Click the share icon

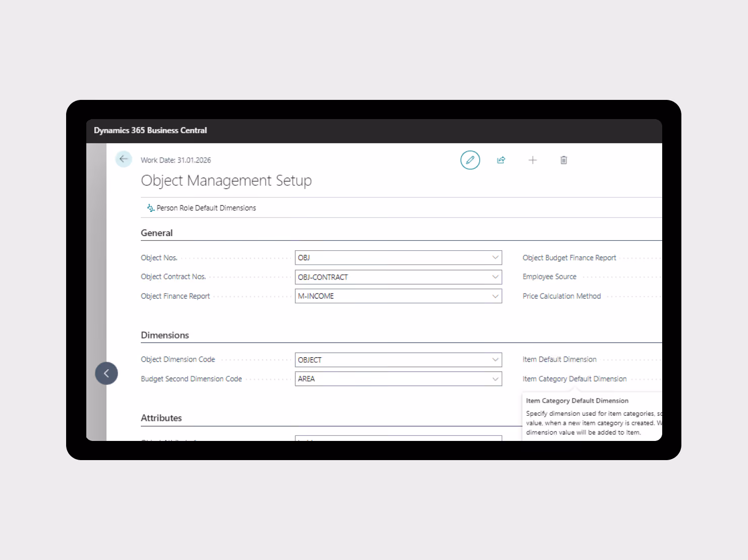point(501,160)
